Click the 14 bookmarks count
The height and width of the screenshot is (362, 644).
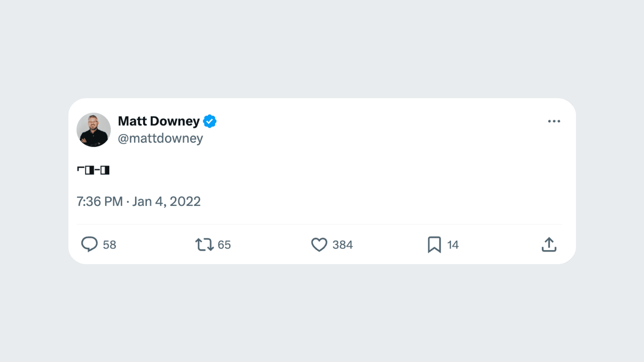click(453, 245)
